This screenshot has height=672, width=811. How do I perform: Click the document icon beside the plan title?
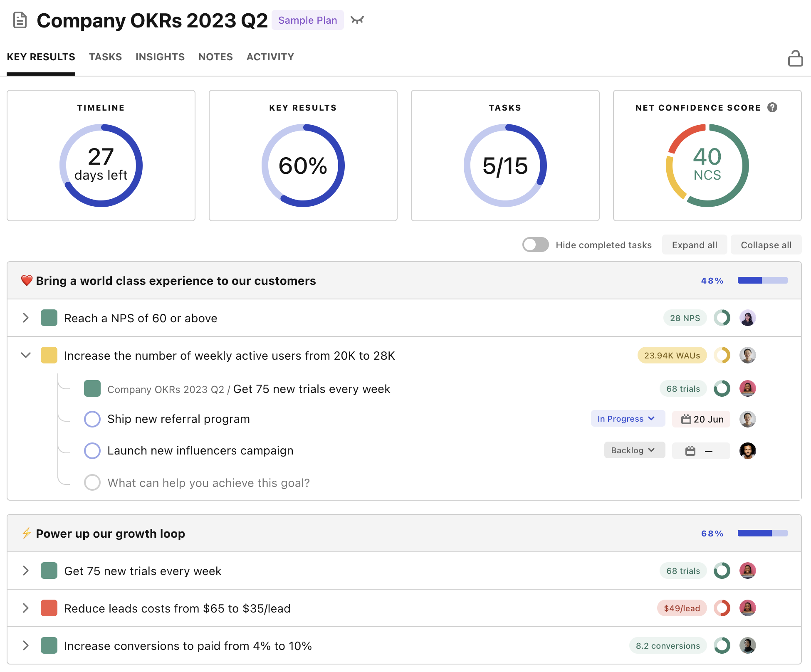[19, 20]
